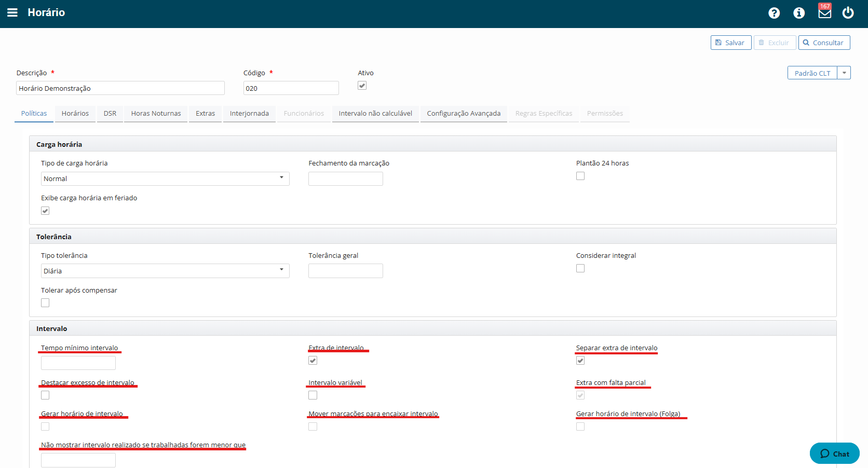Open the Extras tab
Image resolution: width=868 pixels, height=468 pixels.
pos(206,114)
